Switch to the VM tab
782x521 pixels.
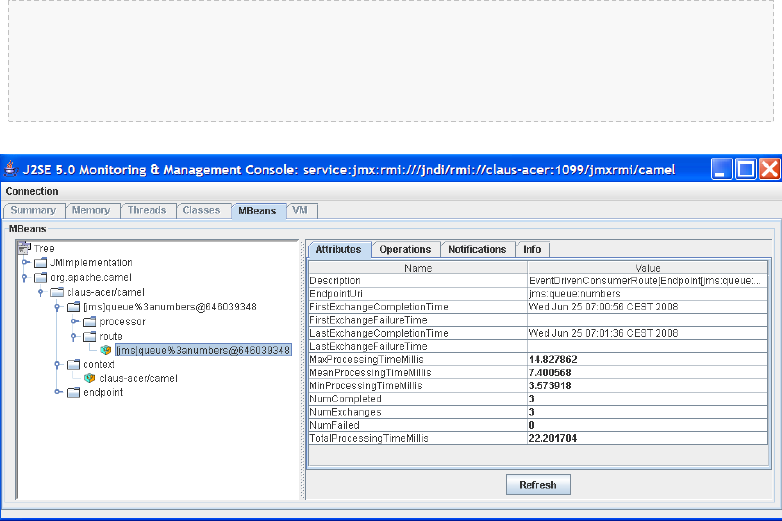300,210
